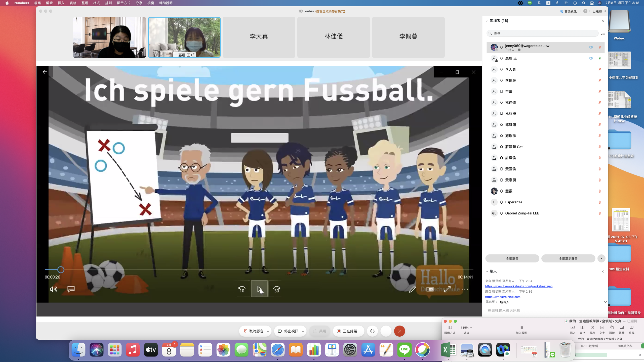The width and height of the screenshot is (644, 362).
Task: Expand dropdown arrow next to 停止視訊
Action: (x=303, y=331)
